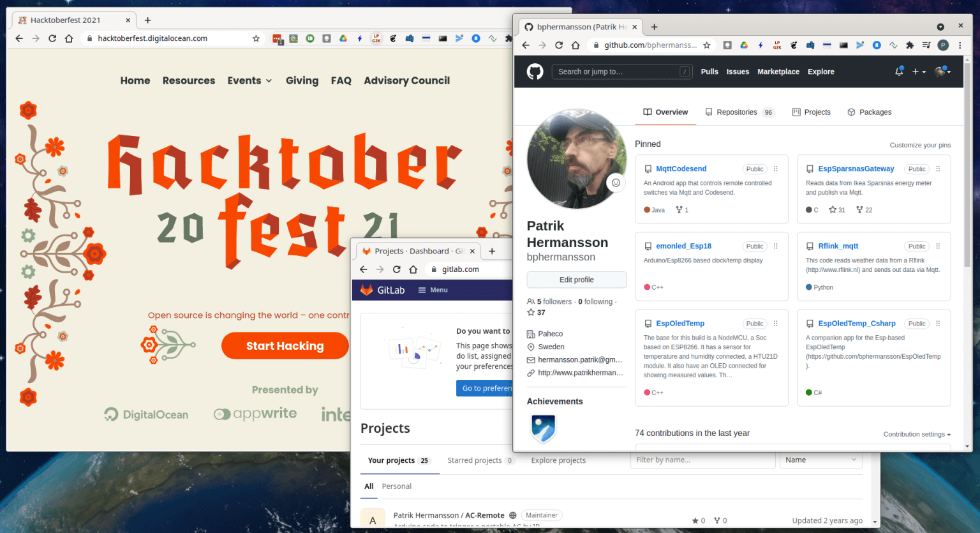Bookmark the GitHub page via the address bar star
Viewport: 980px width, 533px height.
point(708,45)
